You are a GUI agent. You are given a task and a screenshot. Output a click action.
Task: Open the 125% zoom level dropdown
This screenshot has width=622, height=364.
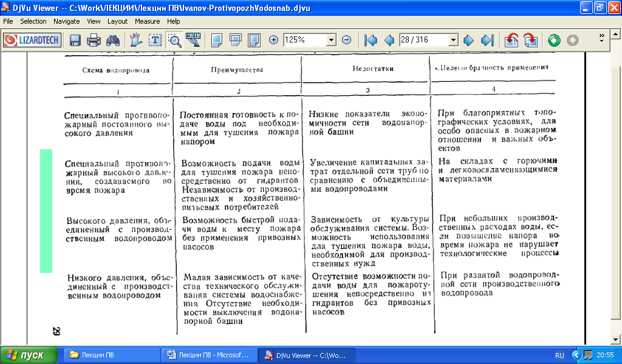click(331, 40)
